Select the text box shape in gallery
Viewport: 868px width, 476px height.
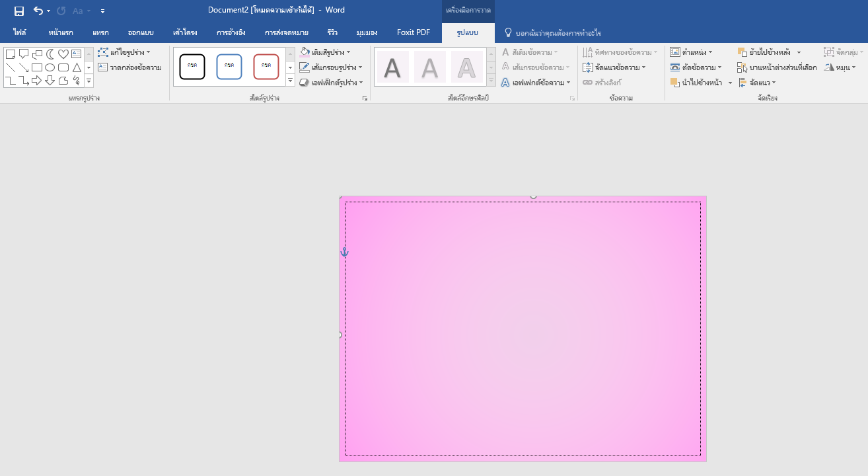point(77,54)
